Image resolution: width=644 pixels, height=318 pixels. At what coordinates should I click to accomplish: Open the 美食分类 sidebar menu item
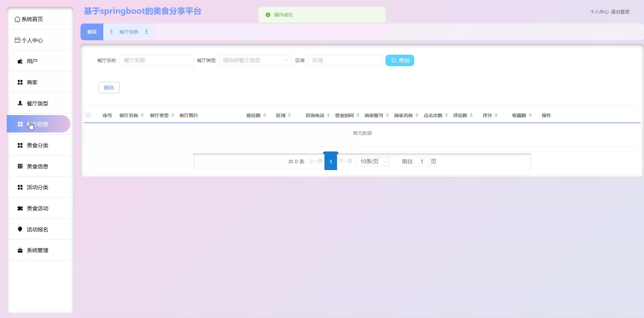(x=38, y=145)
